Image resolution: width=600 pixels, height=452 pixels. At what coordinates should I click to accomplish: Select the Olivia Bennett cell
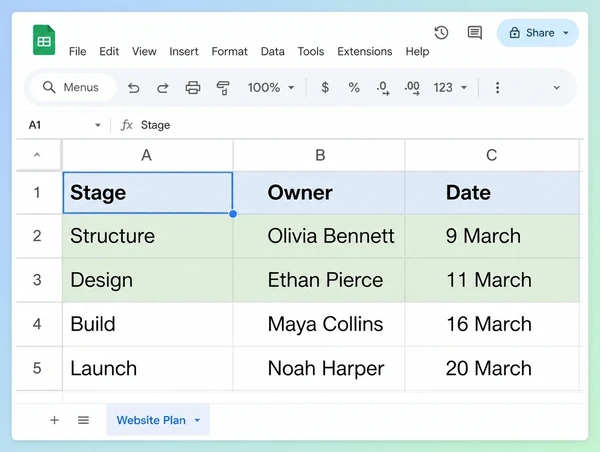click(319, 236)
